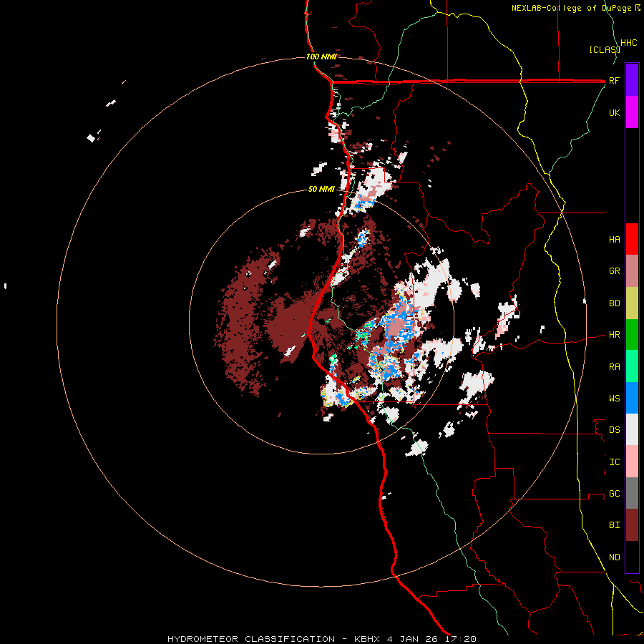Click the BD legend label
The image size is (644, 644).
[x=614, y=303]
